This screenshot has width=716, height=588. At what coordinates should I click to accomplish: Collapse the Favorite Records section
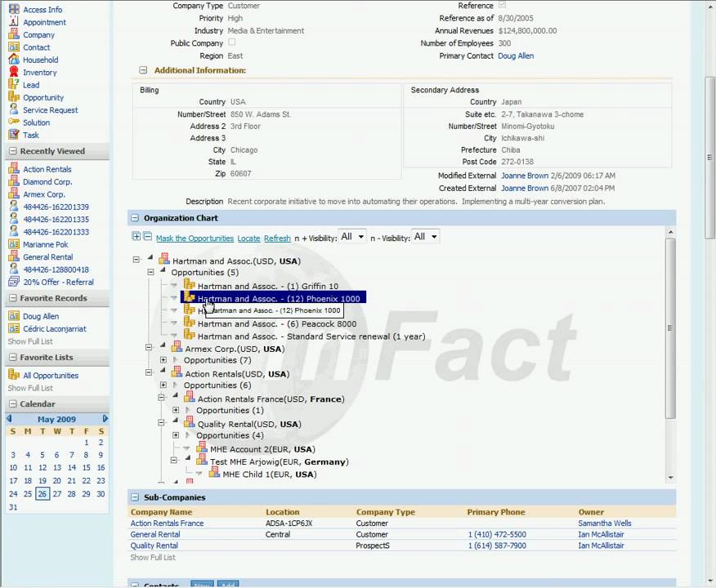coord(13,298)
